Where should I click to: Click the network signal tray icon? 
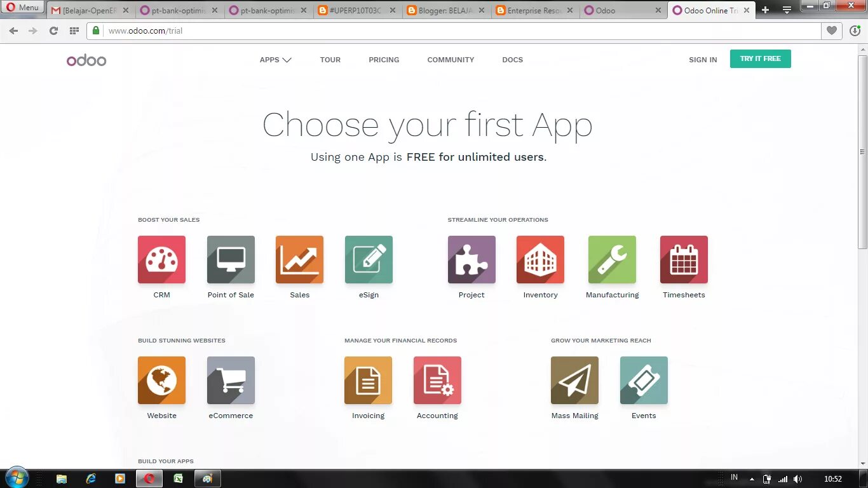point(783,479)
